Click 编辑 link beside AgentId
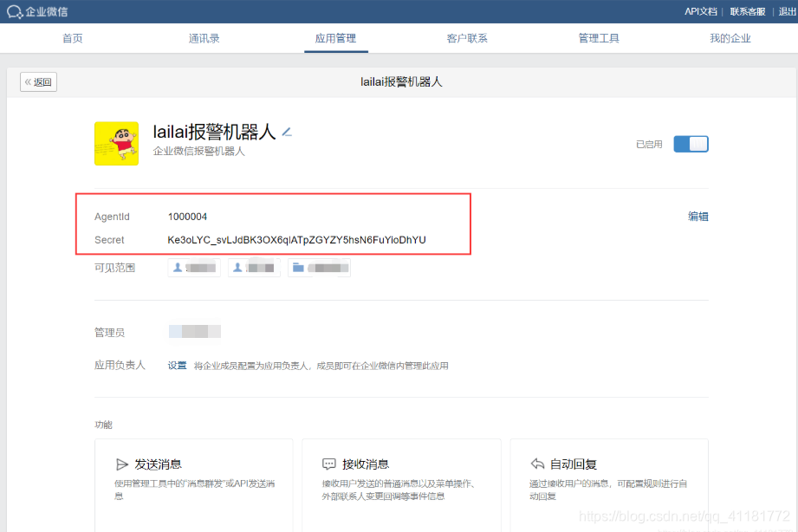 tap(698, 217)
